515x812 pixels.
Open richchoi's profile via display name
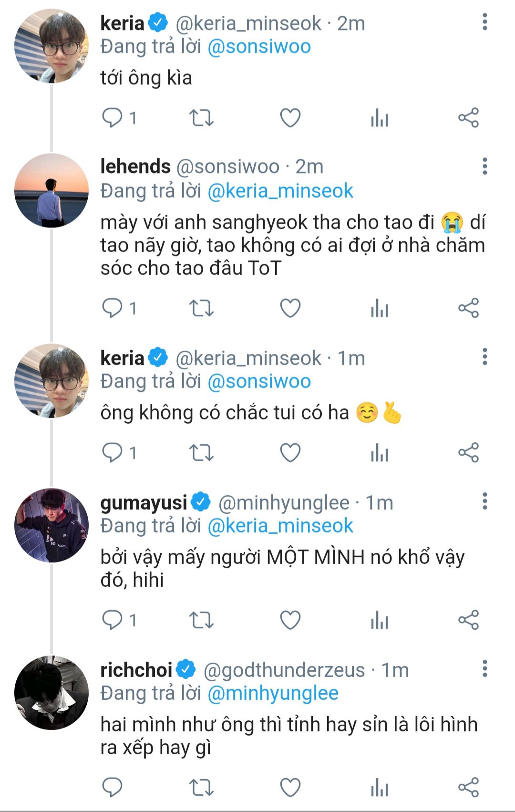(136, 670)
